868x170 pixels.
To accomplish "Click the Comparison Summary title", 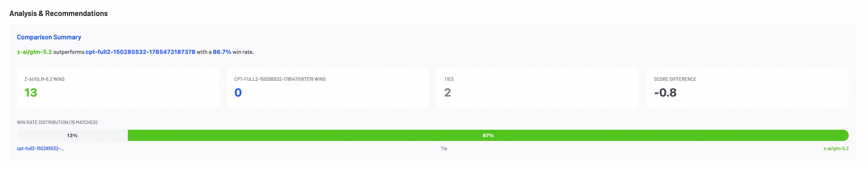I will point(49,37).
